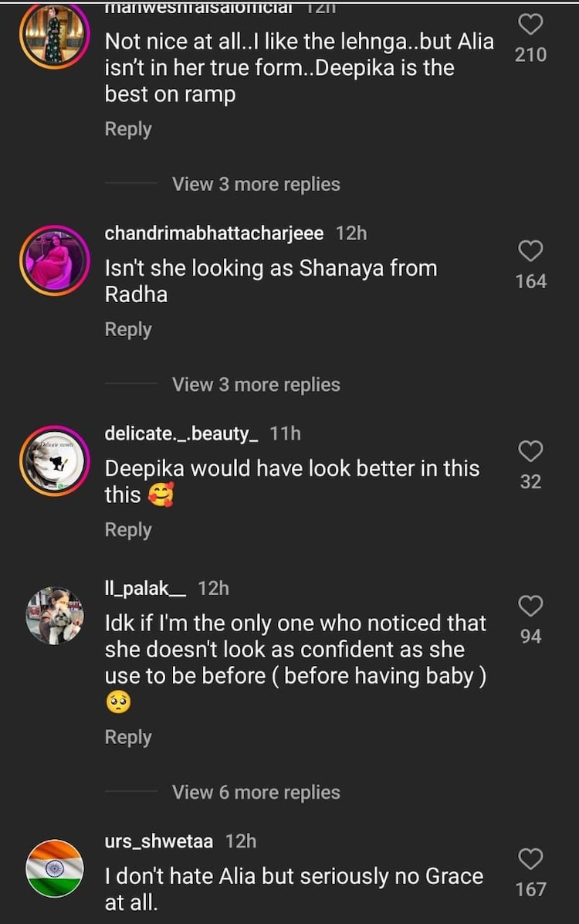
Task: Tap the heart next to ll_palak__'s comment
Action: click(x=530, y=606)
